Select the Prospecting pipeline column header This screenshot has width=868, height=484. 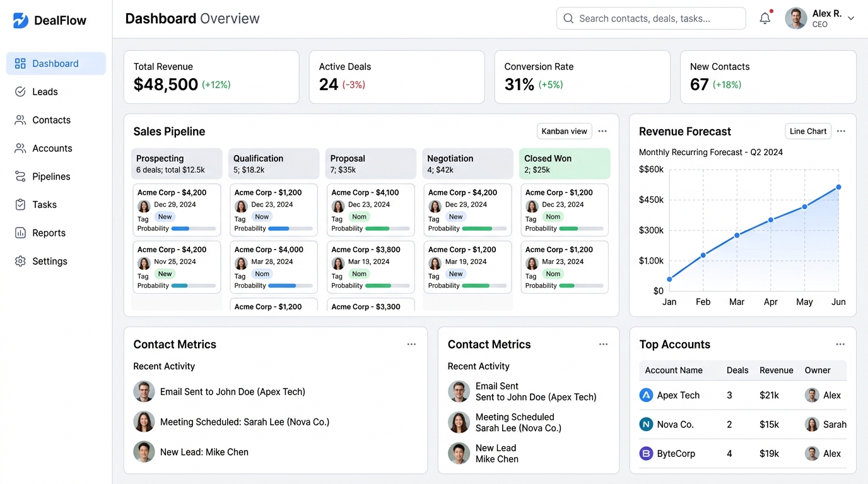(x=177, y=164)
